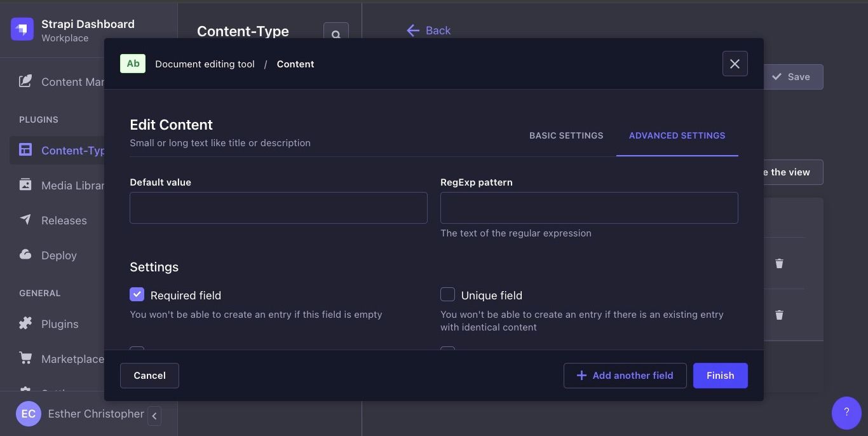
Task: Enable the Unique field checkbox
Action: pyautogui.click(x=447, y=294)
